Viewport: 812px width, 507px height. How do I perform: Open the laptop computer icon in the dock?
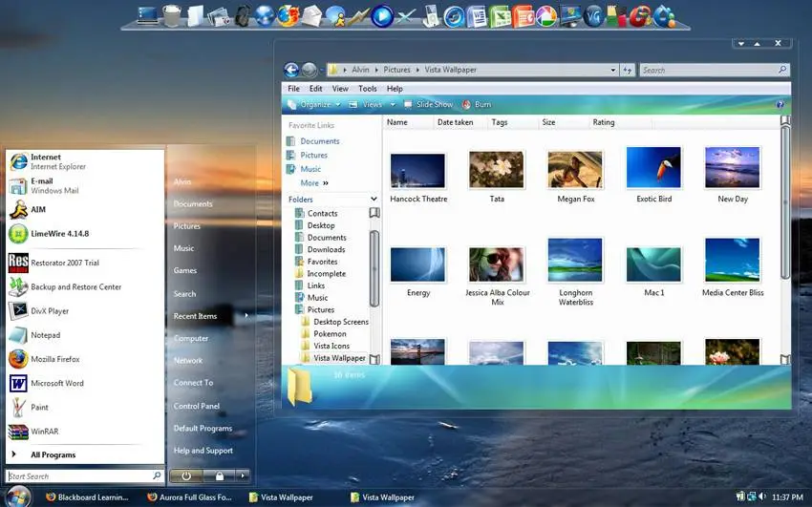pos(148,16)
